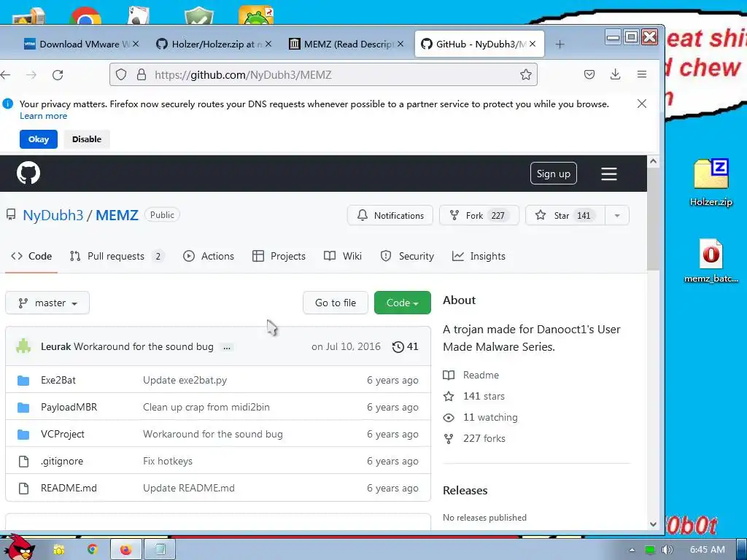Switch to the Insights tab
This screenshot has width=747, height=560.
coord(479,256)
